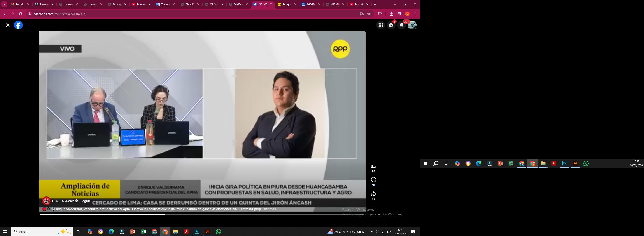Switch to the Traductor tab
Screen dimensions: 644x236
click(x=165, y=5)
